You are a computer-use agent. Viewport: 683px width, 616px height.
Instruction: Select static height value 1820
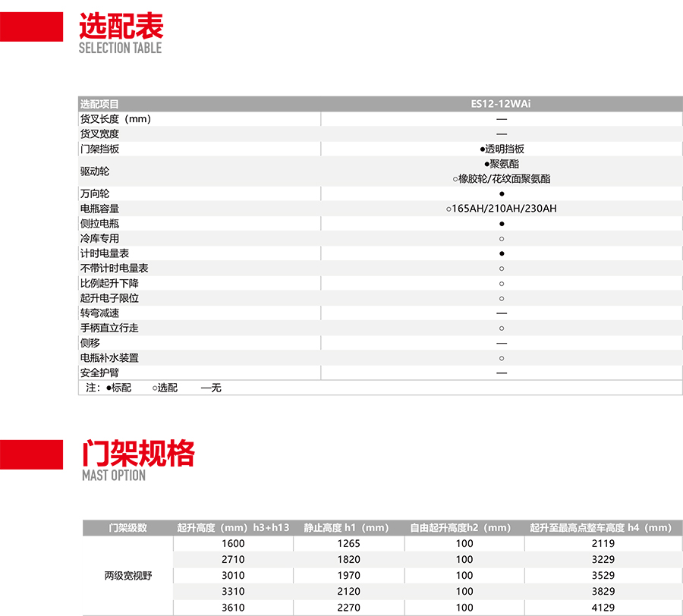pos(349,559)
